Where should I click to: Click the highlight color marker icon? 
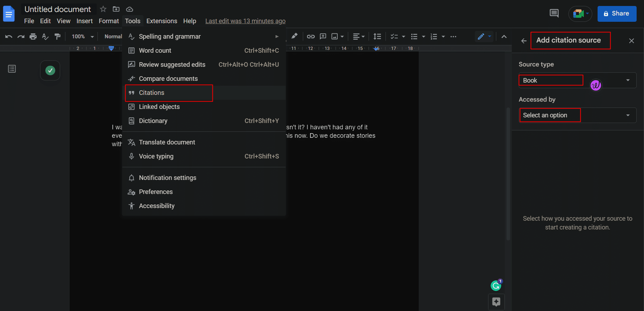(x=294, y=36)
